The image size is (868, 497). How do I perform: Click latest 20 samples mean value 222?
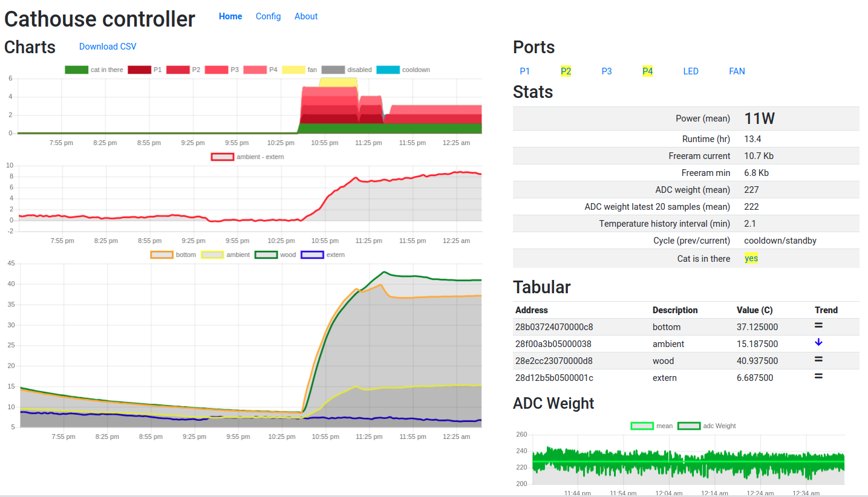(x=751, y=207)
